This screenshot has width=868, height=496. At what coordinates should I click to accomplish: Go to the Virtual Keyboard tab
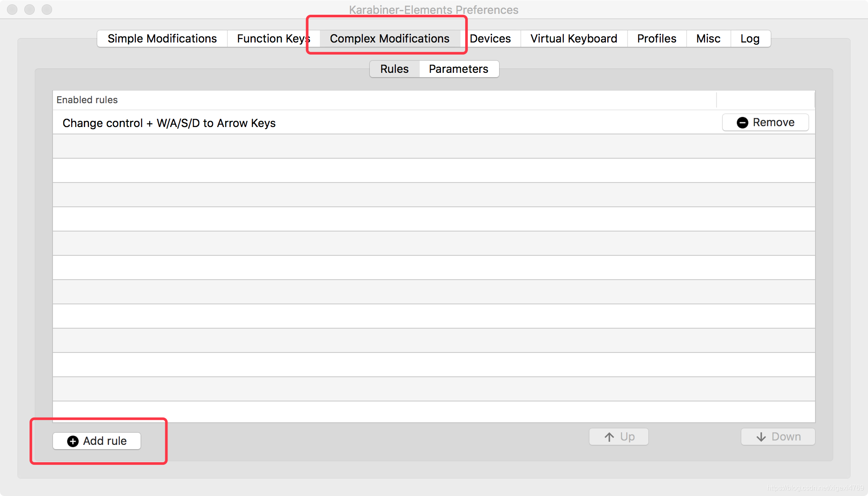[574, 39]
